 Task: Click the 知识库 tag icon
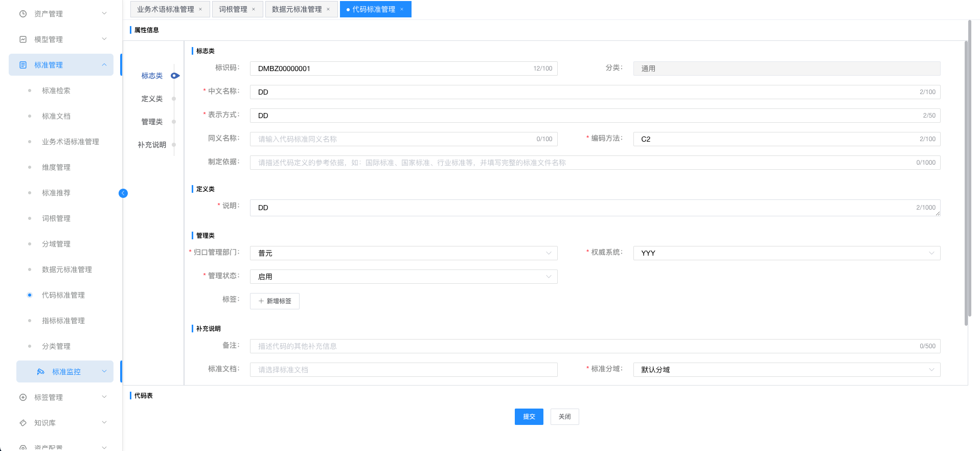(23, 423)
